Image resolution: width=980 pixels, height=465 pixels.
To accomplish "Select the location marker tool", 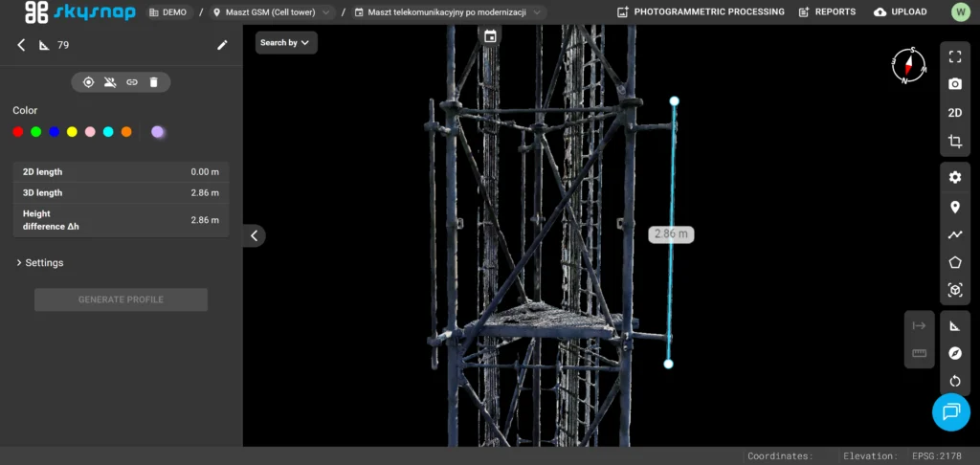I will pyautogui.click(x=954, y=208).
